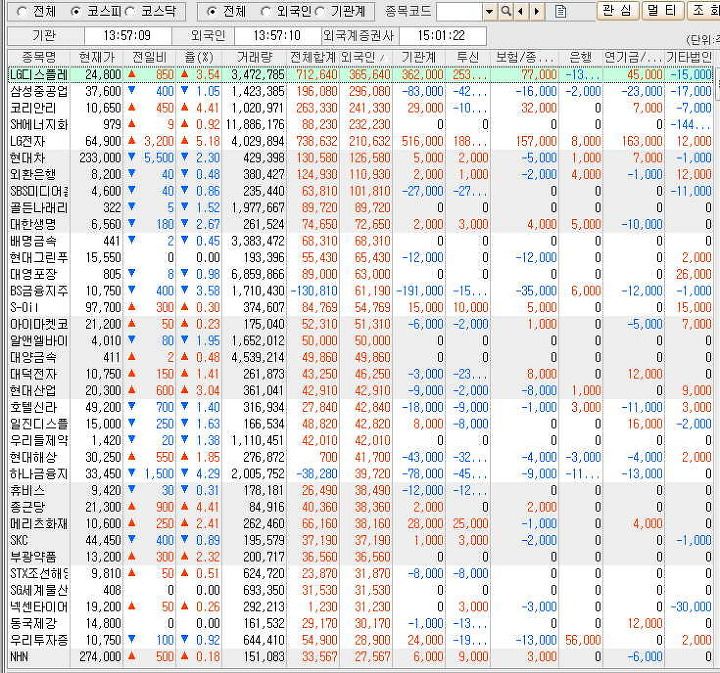Click NHN price 274,000
Screen dimensions: 720x673
coord(100,656)
